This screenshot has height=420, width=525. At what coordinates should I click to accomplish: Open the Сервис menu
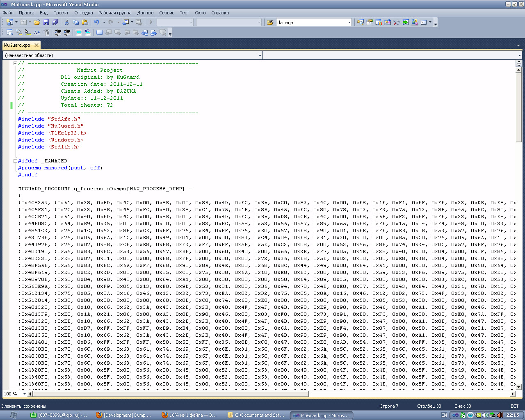[x=167, y=13]
